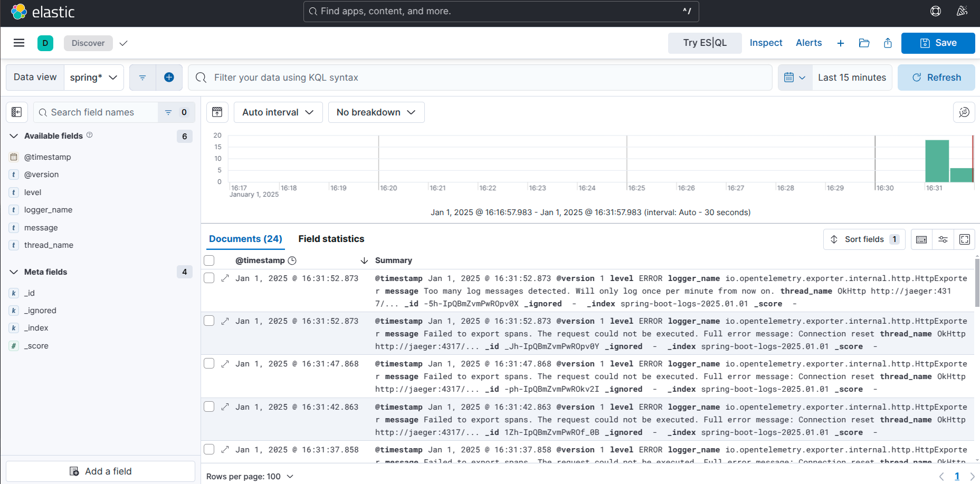The width and height of the screenshot is (980, 484).
Task: Open the saved query filter menu icon
Action: coord(142,78)
